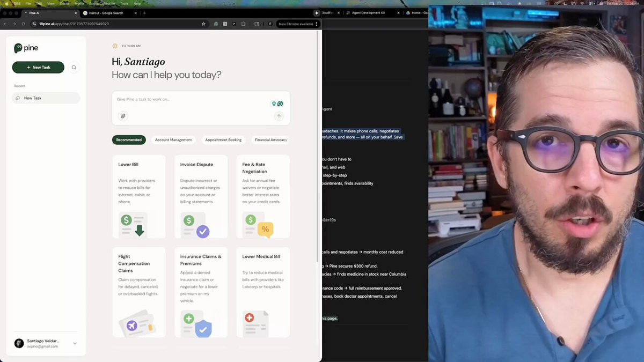Viewport: 644px width, 362px height.
Task: Click the Santiago profile avatar
Action: (x=19, y=343)
